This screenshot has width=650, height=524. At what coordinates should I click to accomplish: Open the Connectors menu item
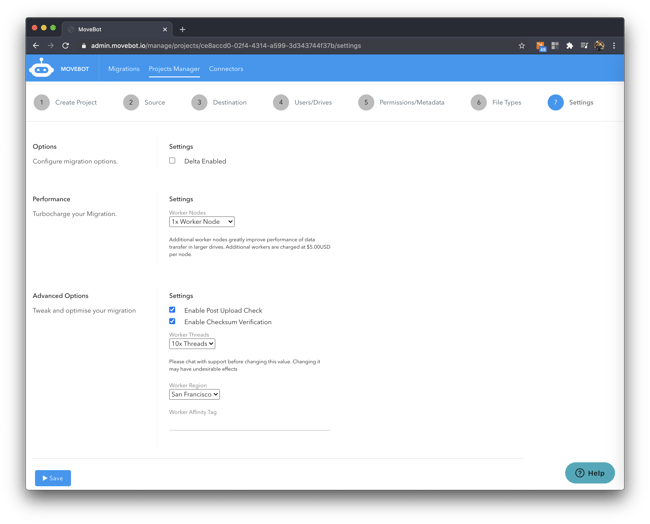coord(226,69)
